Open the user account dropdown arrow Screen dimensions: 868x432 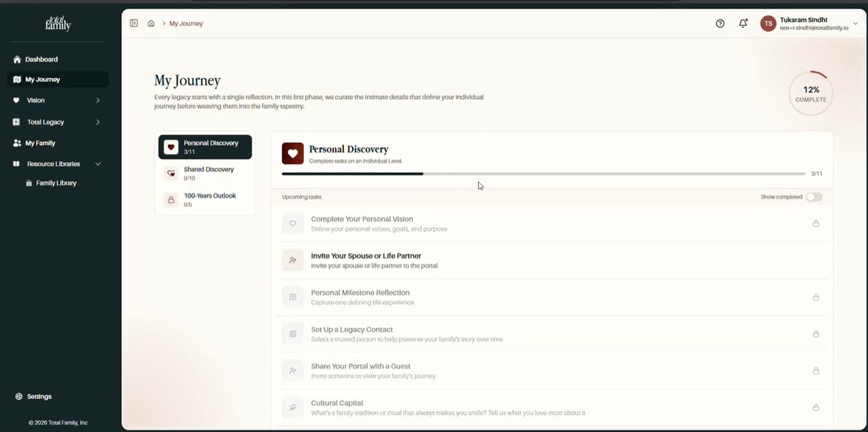click(x=856, y=24)
